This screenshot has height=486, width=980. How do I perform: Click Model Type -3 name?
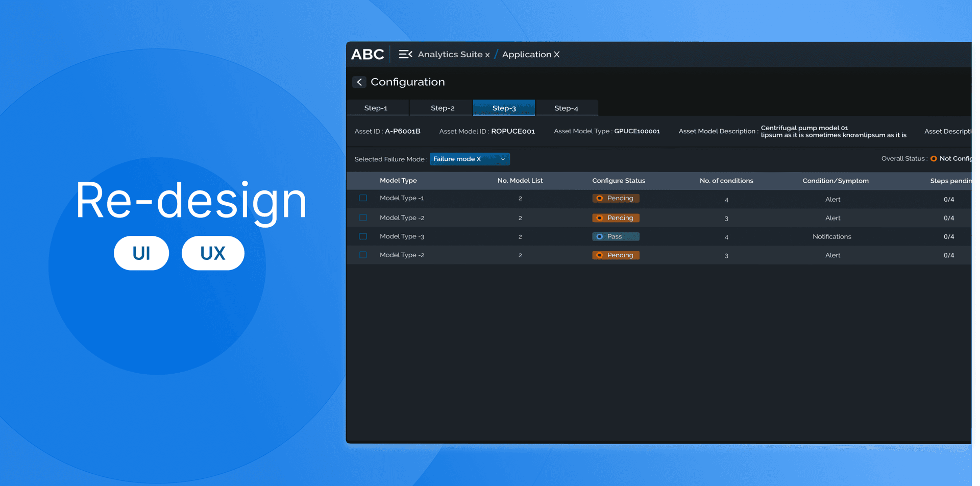402,236
